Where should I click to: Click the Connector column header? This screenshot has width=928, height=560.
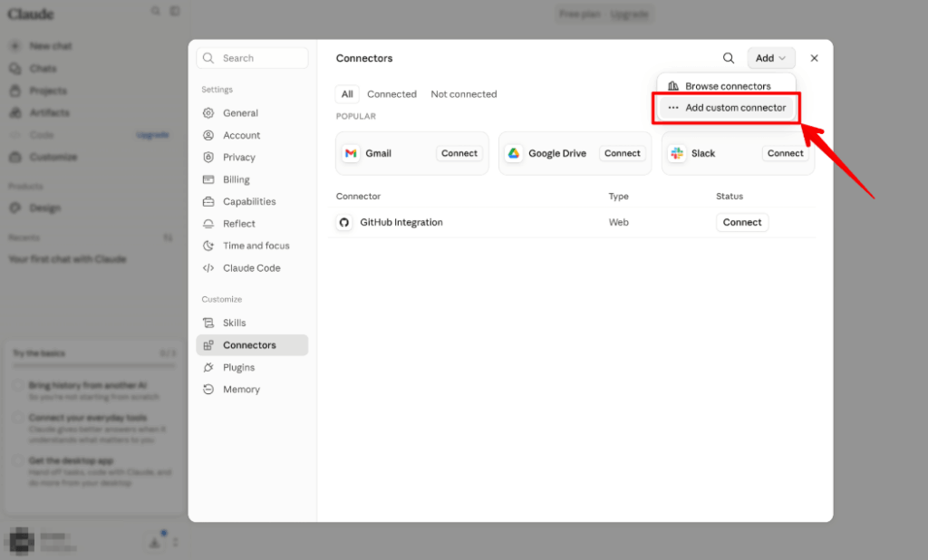tap(358, 197)
